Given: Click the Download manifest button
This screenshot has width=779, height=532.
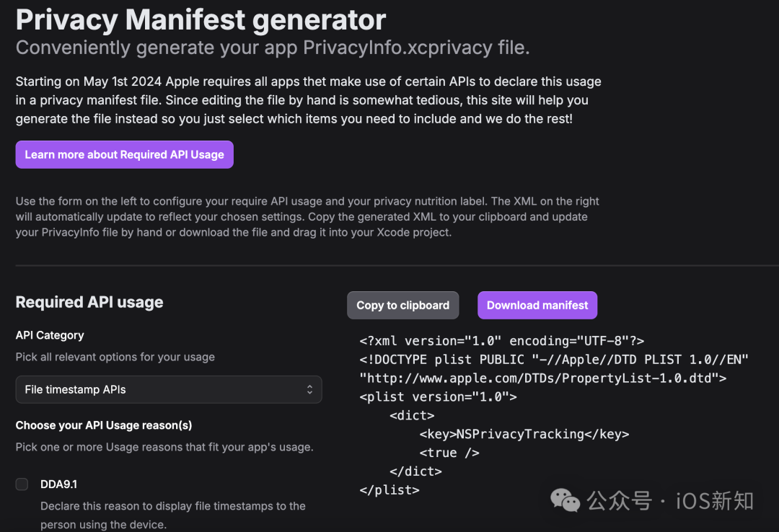Looking at the screenshot, I should (x=537, y=305).
